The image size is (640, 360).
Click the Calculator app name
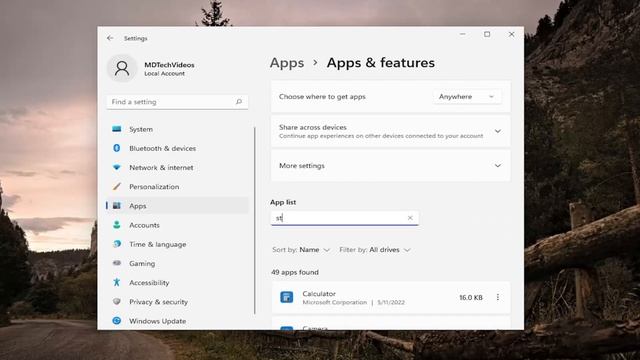[x=319, y=293]
